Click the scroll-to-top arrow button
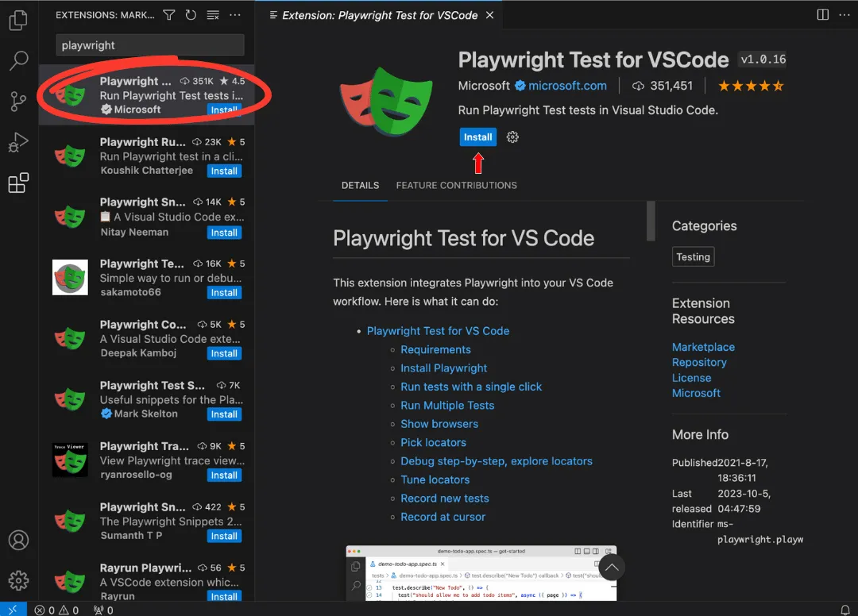This screenshot has height=616, width=858. click(611, 567)
